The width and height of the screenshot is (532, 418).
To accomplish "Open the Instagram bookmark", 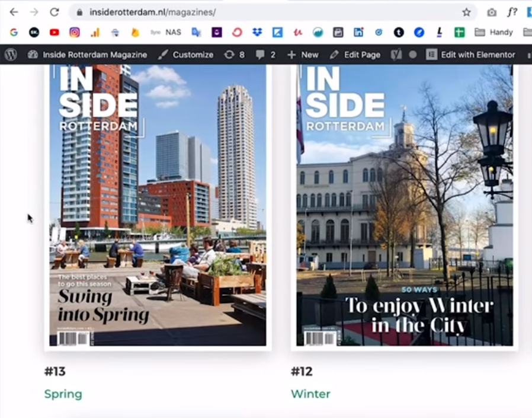I will [75, 32].
